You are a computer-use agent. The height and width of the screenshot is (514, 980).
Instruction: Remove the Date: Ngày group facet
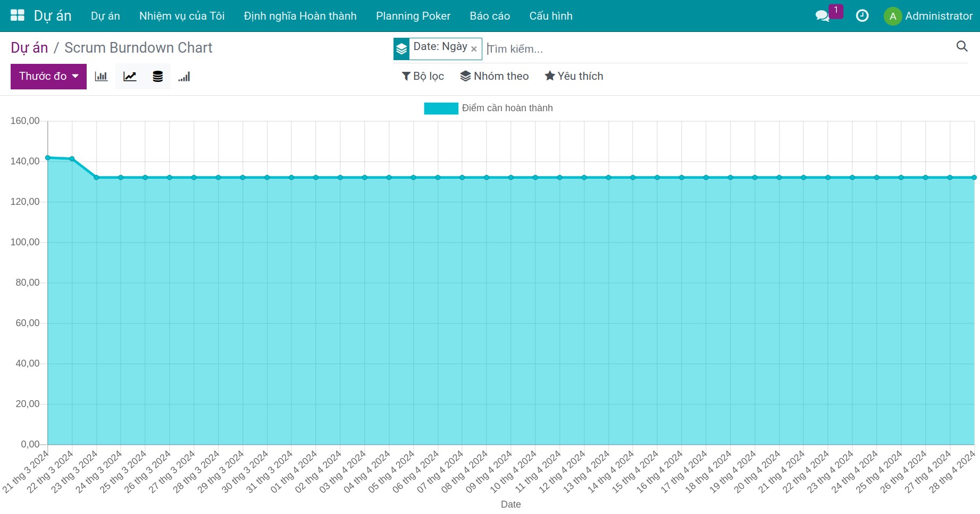pyautogui.click(x=474, y=49)
